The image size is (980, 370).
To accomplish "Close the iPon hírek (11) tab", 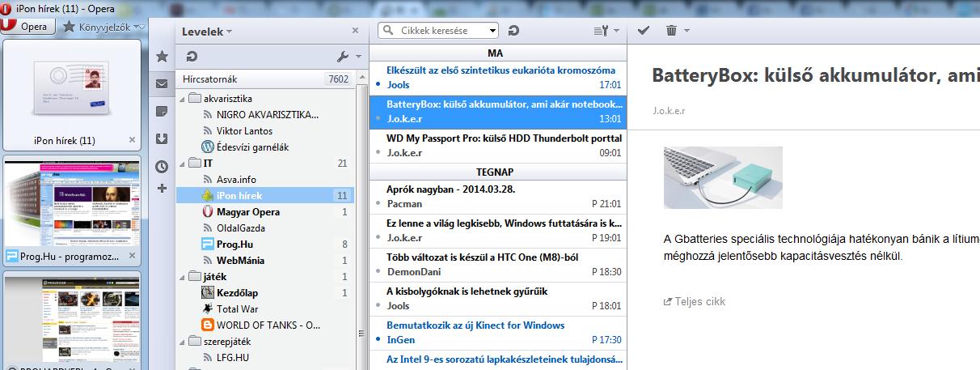I will (133, 140).
